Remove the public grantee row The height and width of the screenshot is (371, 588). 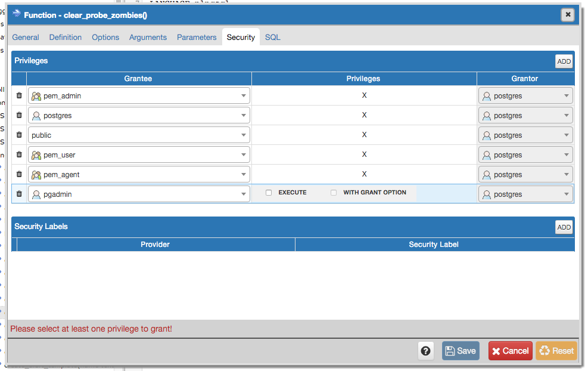(18, 134)
